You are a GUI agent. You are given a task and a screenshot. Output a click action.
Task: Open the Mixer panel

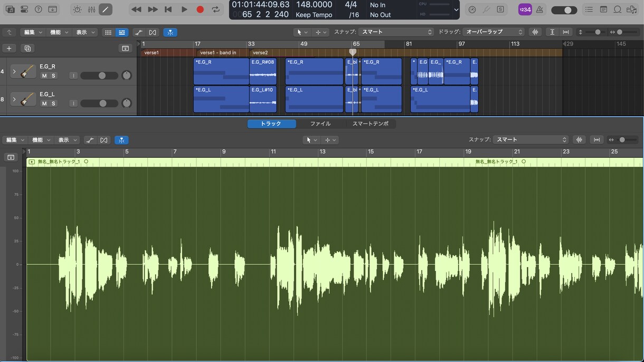[92, 9]
